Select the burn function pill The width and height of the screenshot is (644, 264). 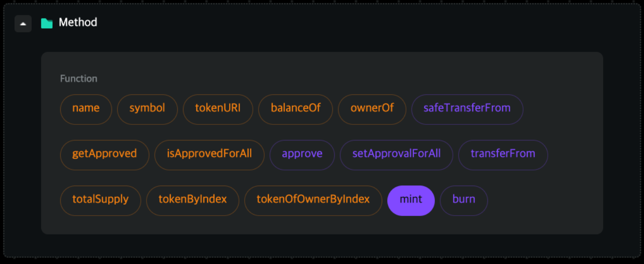[x=464, y=199]
